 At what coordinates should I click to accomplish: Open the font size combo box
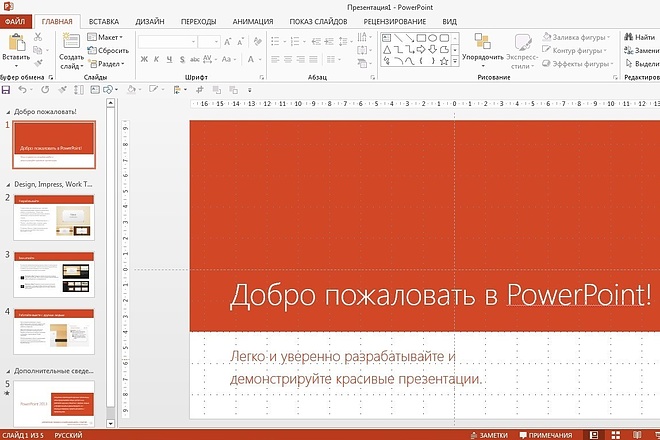point(209,42)
